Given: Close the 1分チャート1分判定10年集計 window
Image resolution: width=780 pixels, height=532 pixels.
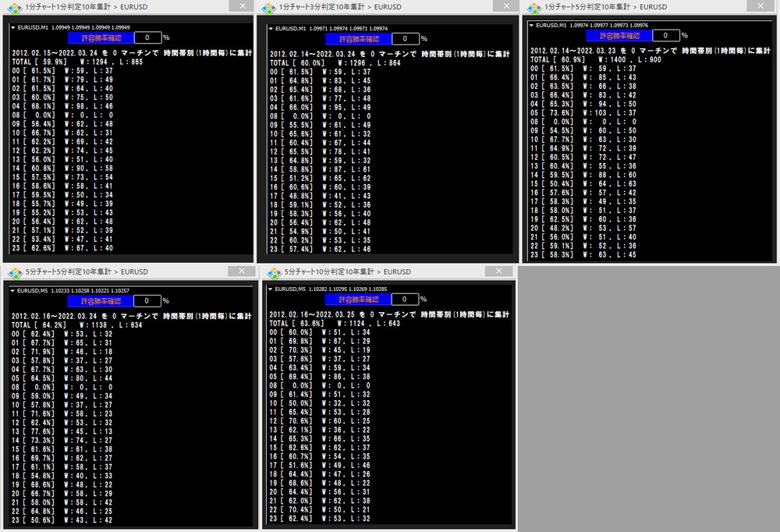Looking at the screenshot, I should coord(243,6).
